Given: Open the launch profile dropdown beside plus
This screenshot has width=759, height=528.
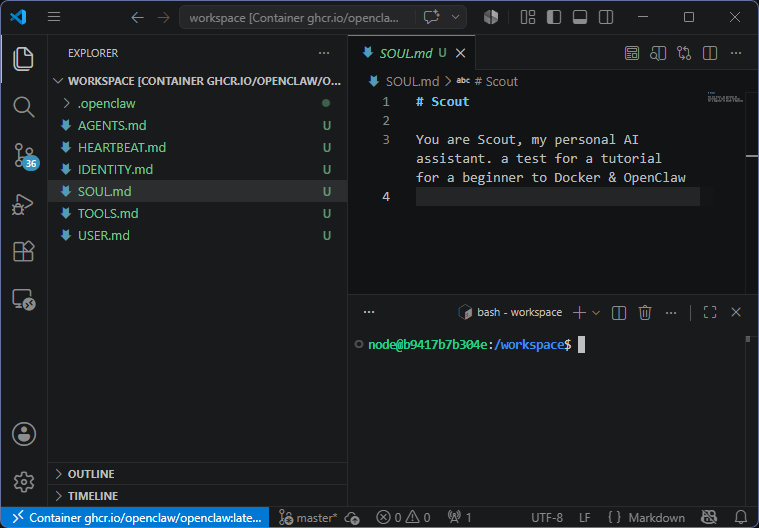Looking at the screenshot, I should tap(596, 313).
